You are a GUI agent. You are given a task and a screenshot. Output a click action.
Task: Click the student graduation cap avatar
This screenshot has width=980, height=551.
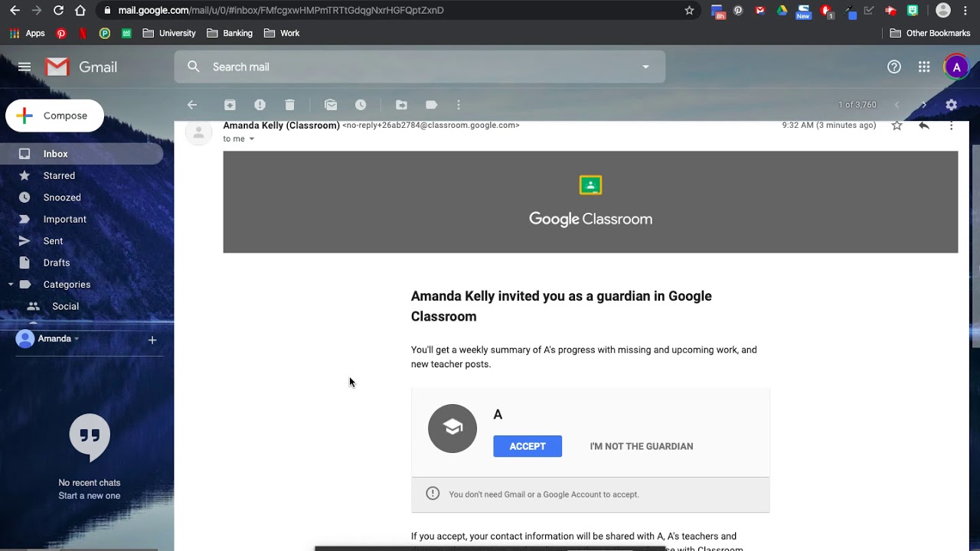coord(452,429)
